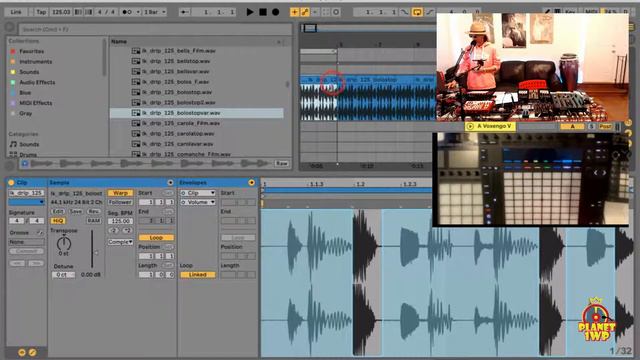The image size is (640, 360).
Task: Open the envelope Clip device chooser
Action: (x=198, y=193)
